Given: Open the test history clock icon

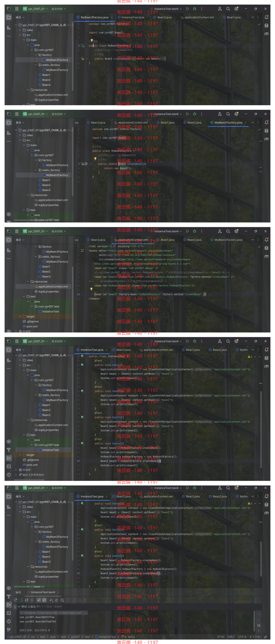Looking at the screenshot, I should point(62,600).
